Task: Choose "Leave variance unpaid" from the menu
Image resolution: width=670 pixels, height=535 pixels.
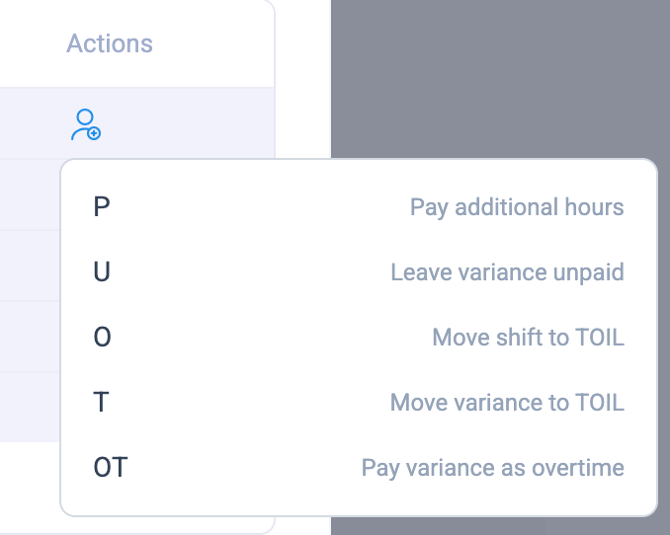Action: (x=507, y=273)
